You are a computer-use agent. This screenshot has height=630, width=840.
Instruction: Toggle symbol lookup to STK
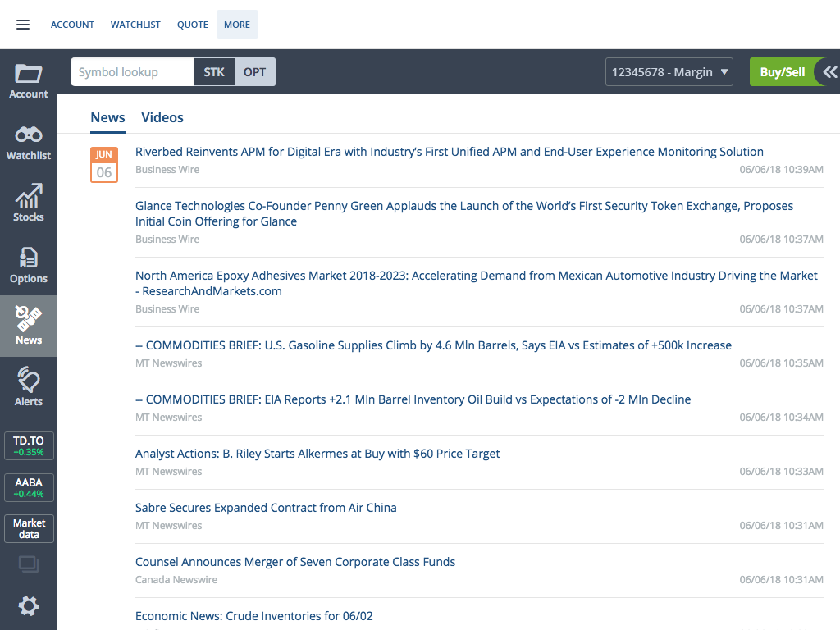coord(214,72)
